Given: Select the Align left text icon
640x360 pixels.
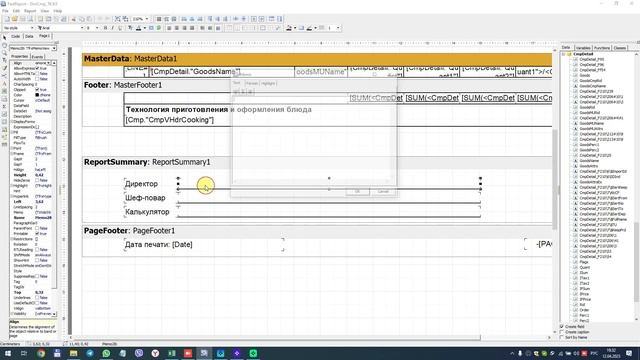Looking at the screenshot, I should tap(169, 28).
